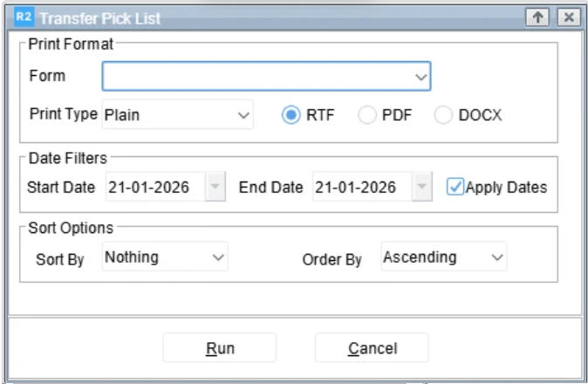The image size is (588, 384).
Task: Click the Cancel button
Action: (x=372, y=348)
